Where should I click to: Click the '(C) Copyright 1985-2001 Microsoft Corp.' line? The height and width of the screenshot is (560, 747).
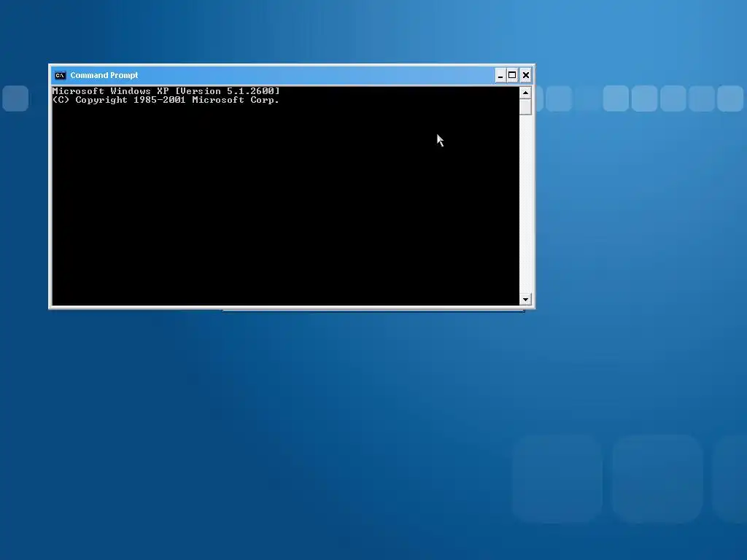click(166, 100)
